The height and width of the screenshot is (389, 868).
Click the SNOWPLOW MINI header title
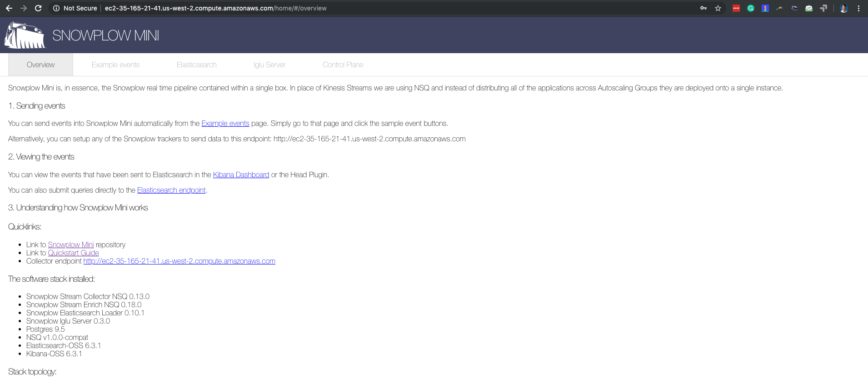click(x=105, y=35)
